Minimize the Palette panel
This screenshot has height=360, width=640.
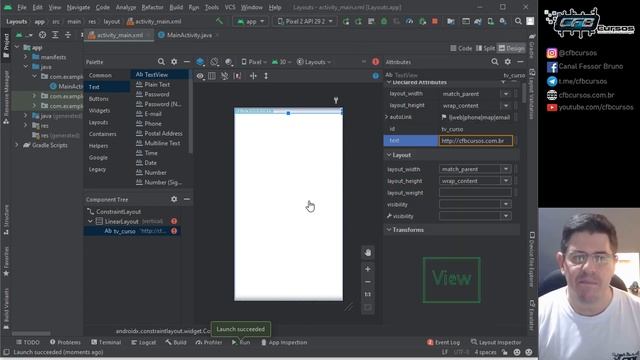(x=187, y=62)
